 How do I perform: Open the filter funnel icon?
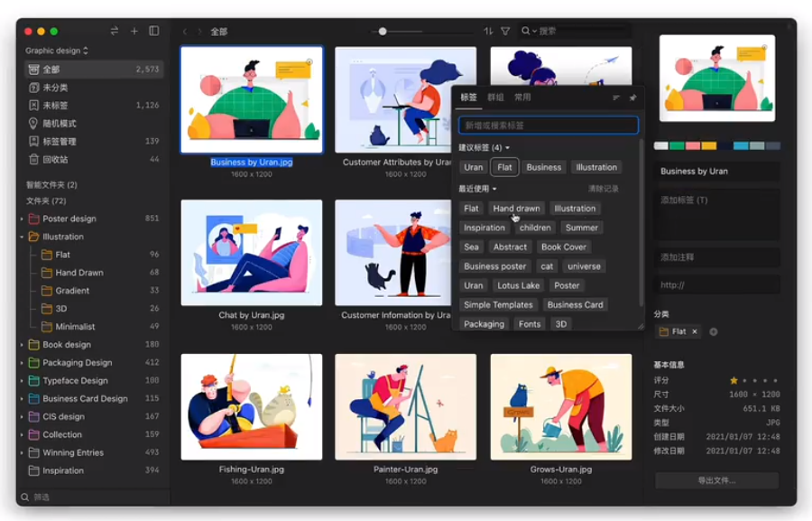coord(505,31)
